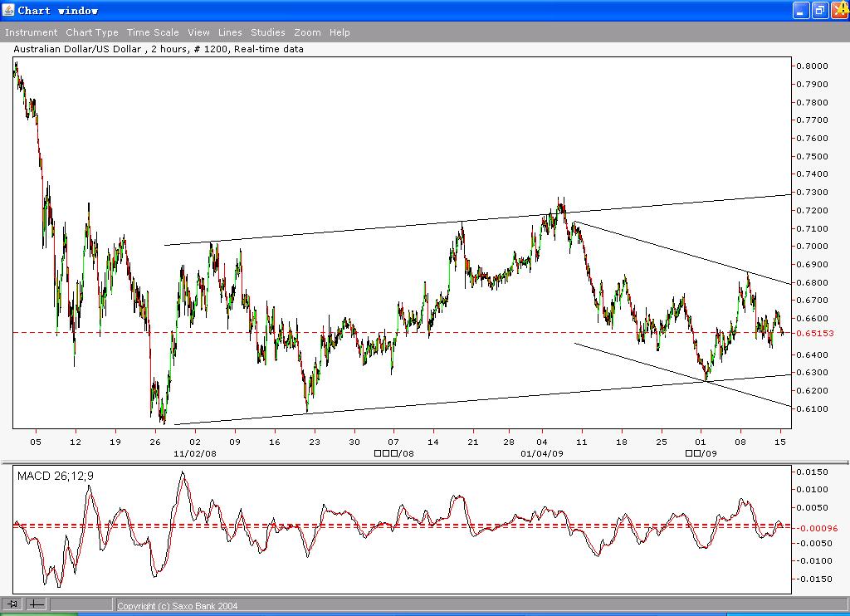850x616 pixels.
Task: Close the Chart window
Action: (840, 10)
